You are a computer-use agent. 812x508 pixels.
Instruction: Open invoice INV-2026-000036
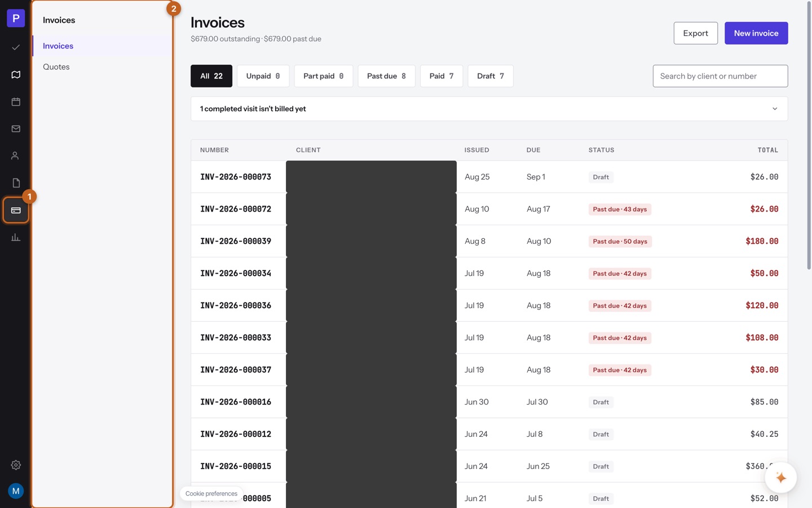pos(236,306)
